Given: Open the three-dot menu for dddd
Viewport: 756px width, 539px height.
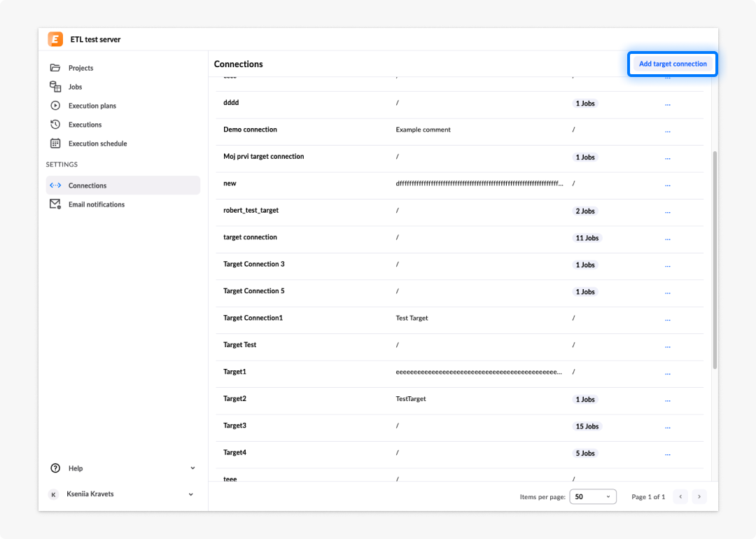Looking at the screenshot, I should [x=667, y=104].
